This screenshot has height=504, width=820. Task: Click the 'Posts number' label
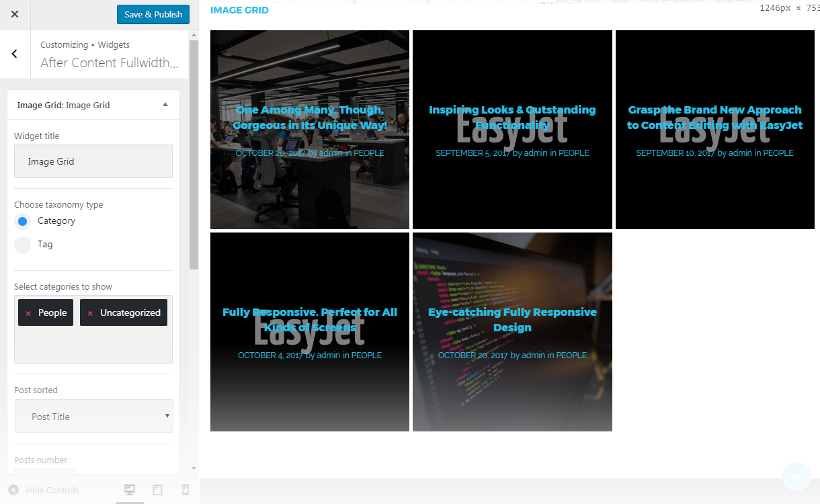[41, 460]
